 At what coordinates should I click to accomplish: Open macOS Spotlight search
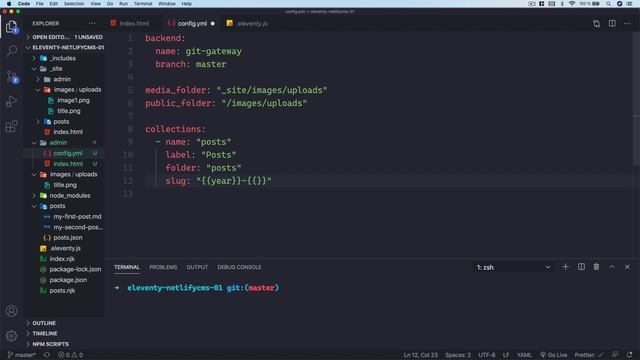[x=608, y=4]
